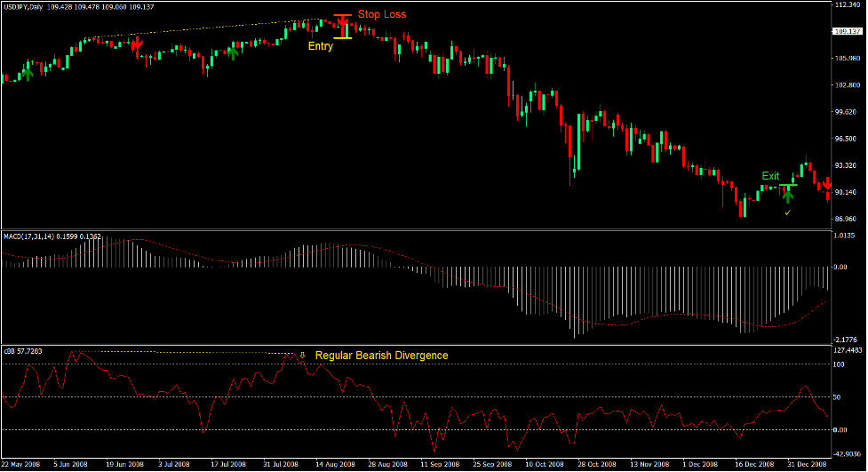
Task: Click the yellow checkmark below the exit arrow
Action: 787,212
